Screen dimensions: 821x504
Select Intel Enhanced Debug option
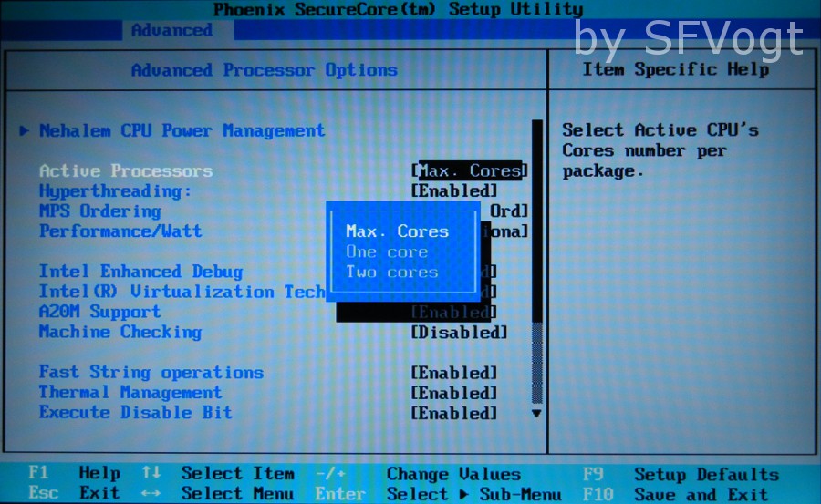[x=140, y=271]
